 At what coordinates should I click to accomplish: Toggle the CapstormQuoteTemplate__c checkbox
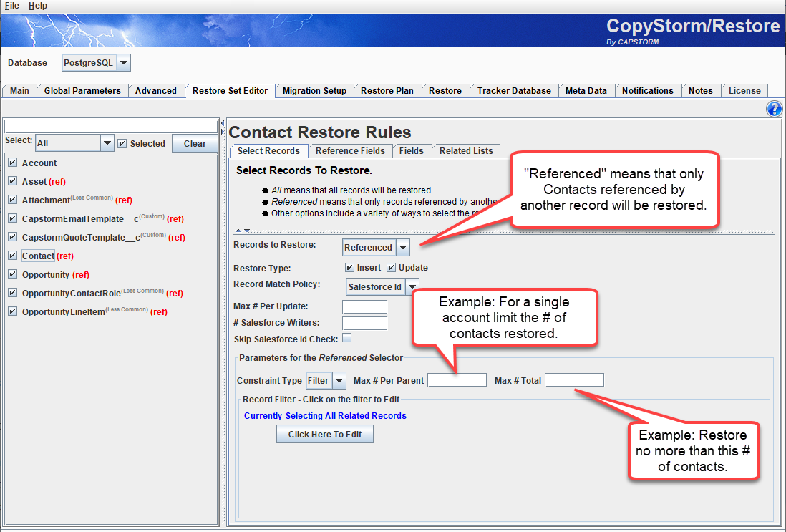[x=13, y=237]
